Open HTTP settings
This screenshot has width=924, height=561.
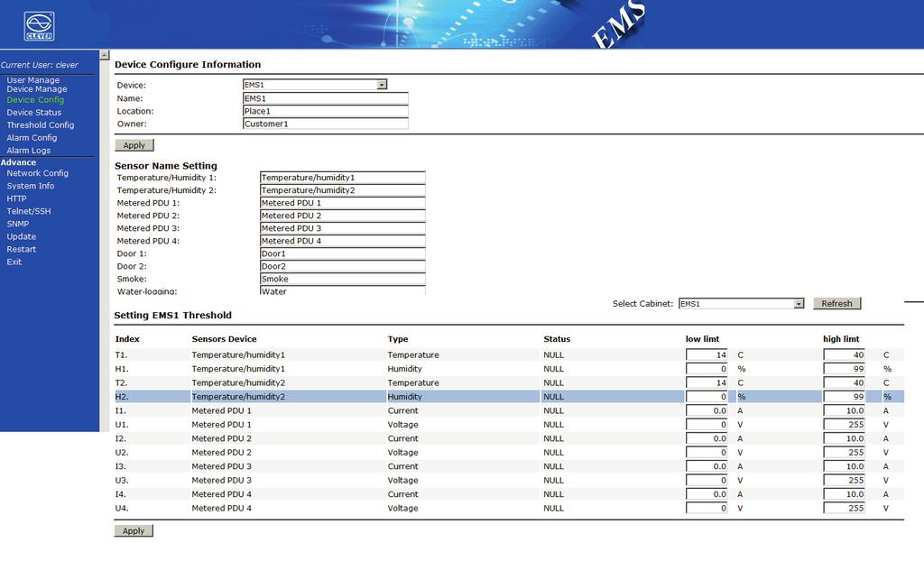[x=16, y=198]
